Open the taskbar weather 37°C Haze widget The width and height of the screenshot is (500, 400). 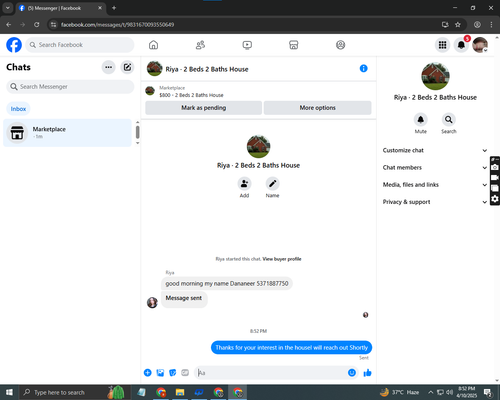pyautogui.click(x=399, y=392)
